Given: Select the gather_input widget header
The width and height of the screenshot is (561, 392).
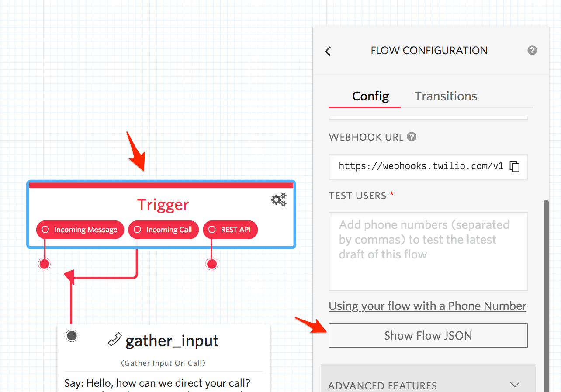Looking at the screenshot, I should pos(172,341).
